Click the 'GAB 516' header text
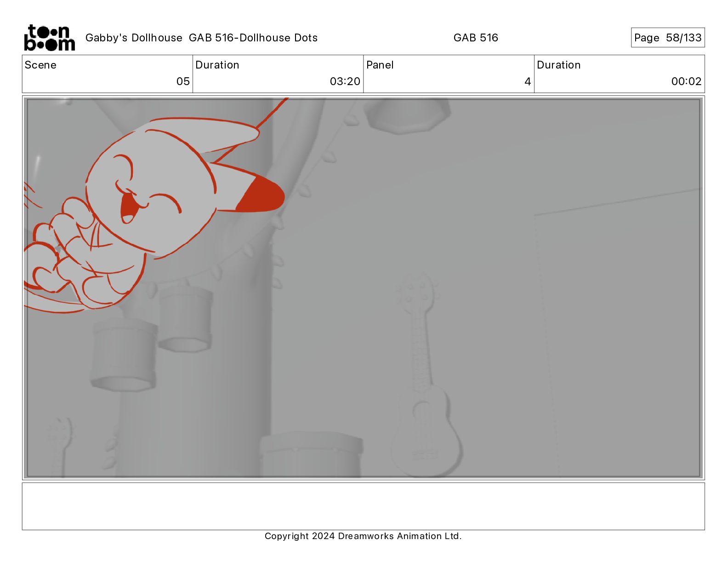Screen dimensions: 728x563 click(x=476, y=38)
